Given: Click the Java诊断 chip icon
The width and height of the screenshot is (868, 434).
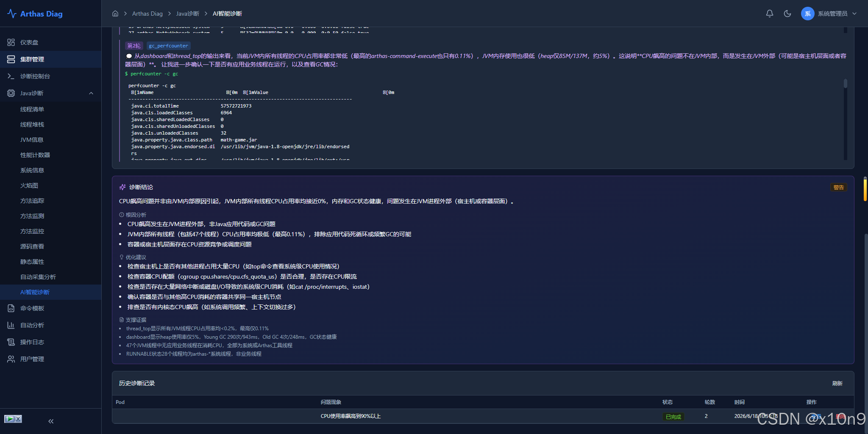Looking at the screenshot, I should pos(11,93).
